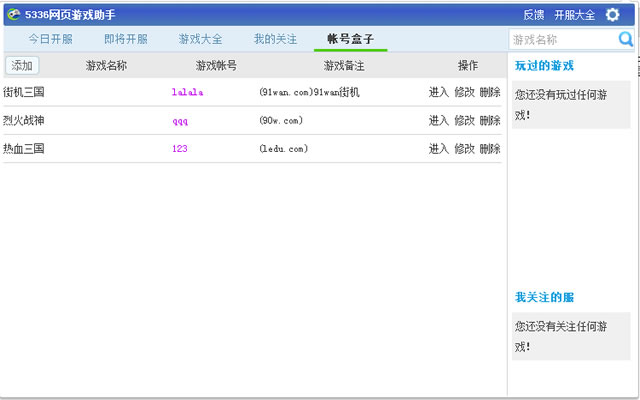Open the 帐号盒子 tab

[x=350, y=39]
